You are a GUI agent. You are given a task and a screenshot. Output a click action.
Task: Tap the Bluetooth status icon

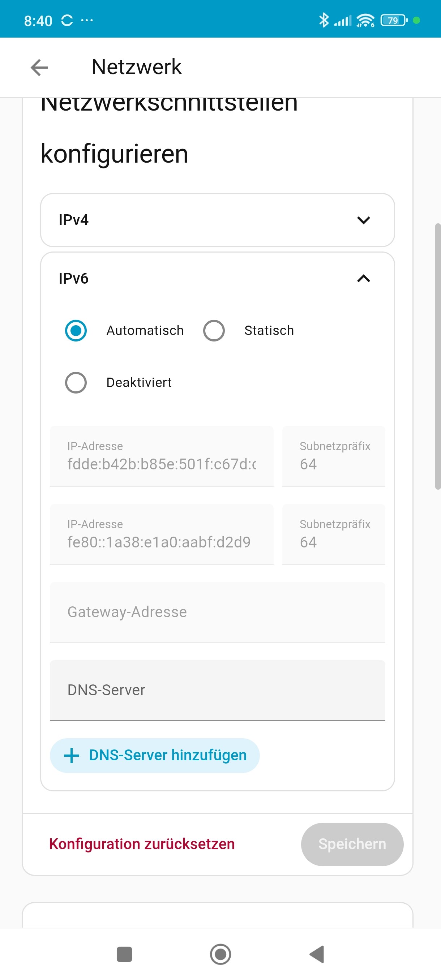tap(324, 20)
